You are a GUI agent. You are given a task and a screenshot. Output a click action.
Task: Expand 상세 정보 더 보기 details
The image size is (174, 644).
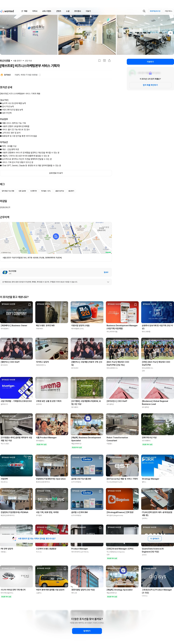point(56,173)
